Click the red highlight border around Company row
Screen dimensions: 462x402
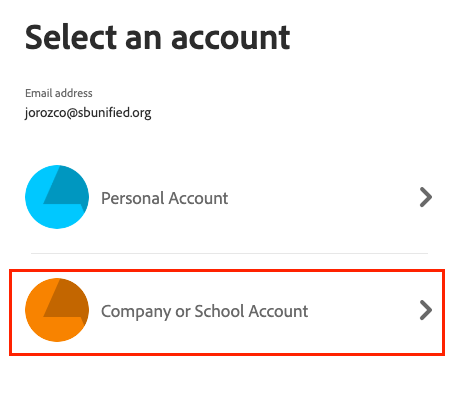pos(227,271)
